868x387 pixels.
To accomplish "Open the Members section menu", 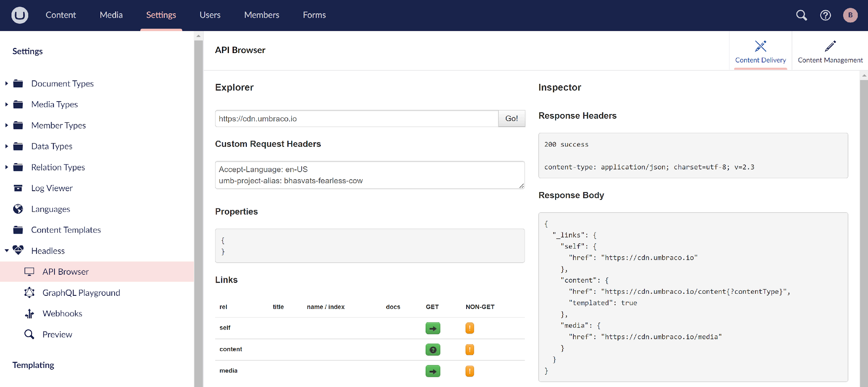I will coord(261,15).
